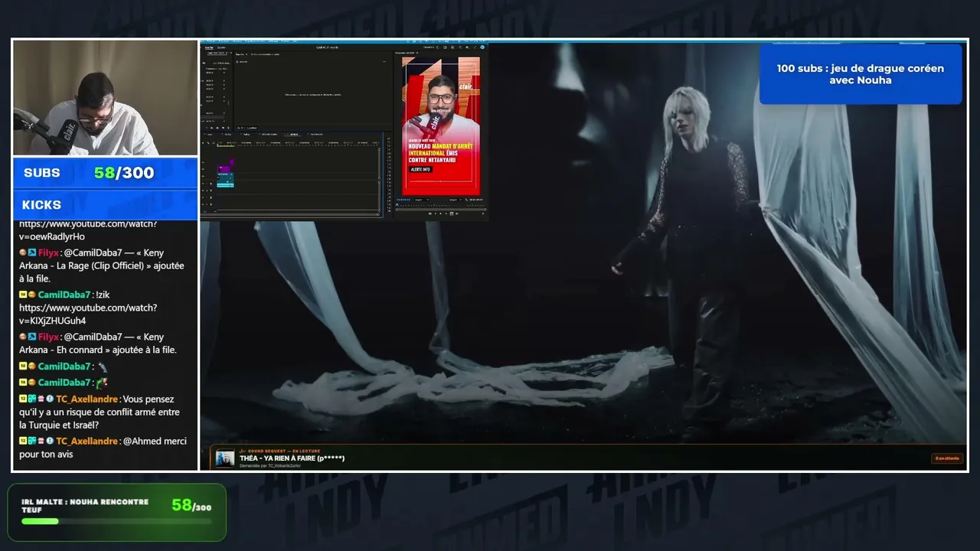The height and width of the screenshot is (551, 980).
Task: Click the blue timecode under Premiere's program monitor
Action: tap(403, 200)
